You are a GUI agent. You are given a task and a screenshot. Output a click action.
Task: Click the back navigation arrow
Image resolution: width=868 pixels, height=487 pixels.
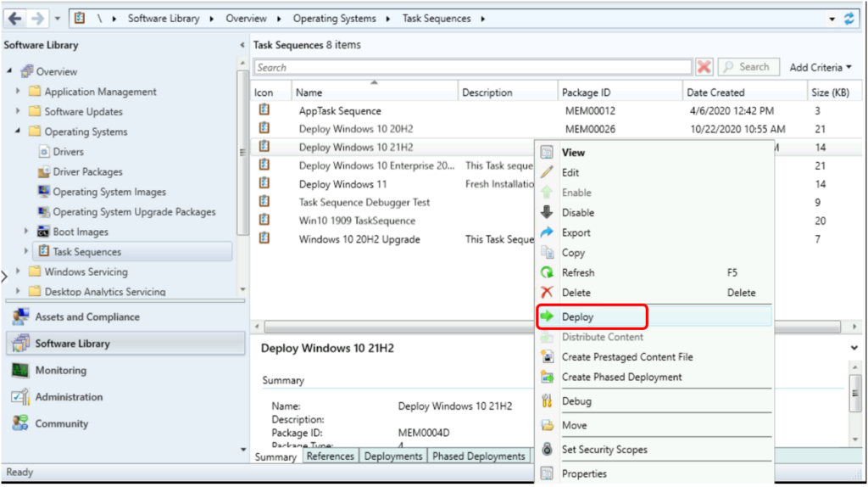[x=14, y=19]
